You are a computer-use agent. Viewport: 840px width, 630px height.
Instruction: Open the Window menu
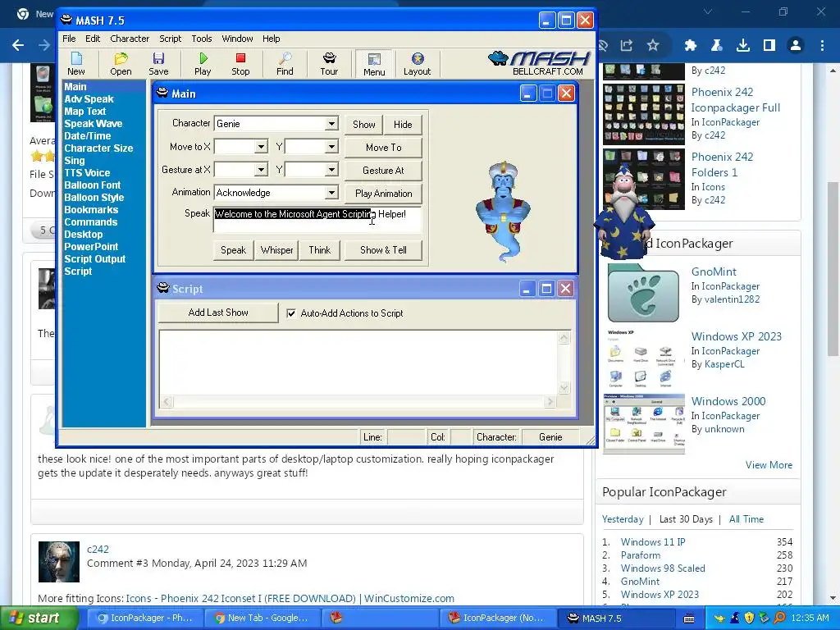pos(237,39)
